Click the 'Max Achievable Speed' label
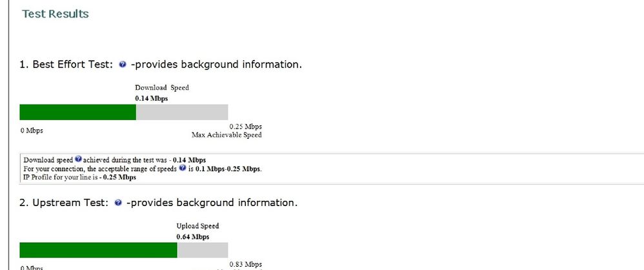Image resolution: width=644 pixels, height=270 pixels. coord(226,135)
